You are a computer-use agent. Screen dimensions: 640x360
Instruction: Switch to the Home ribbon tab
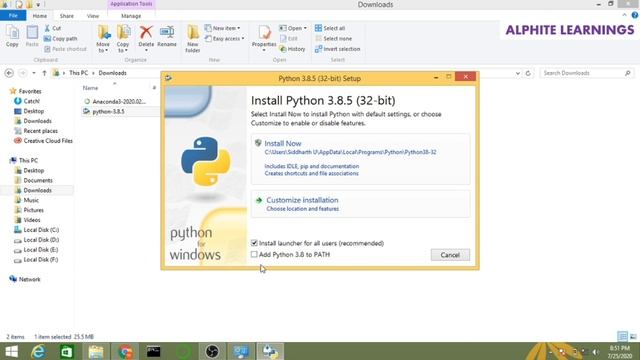(x=40, y=16)
